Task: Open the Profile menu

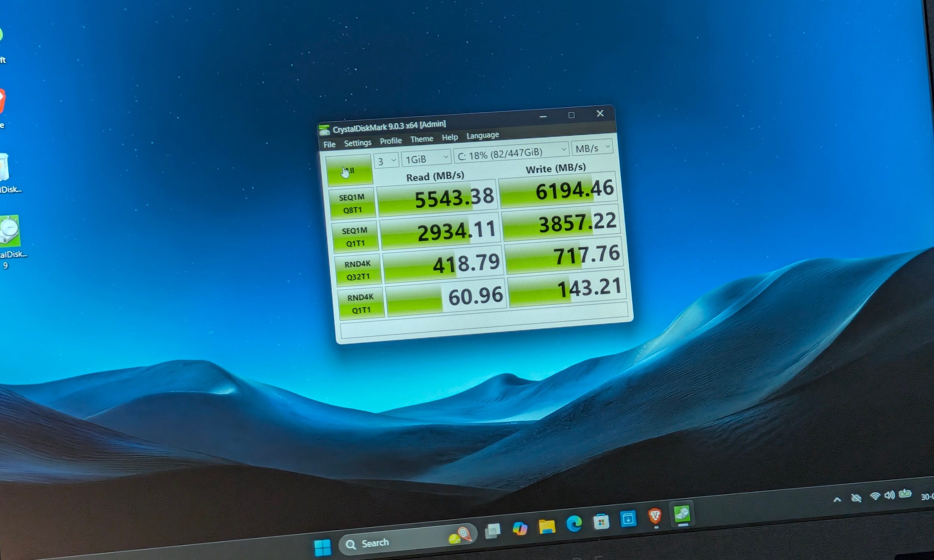Action: (391, 141)
